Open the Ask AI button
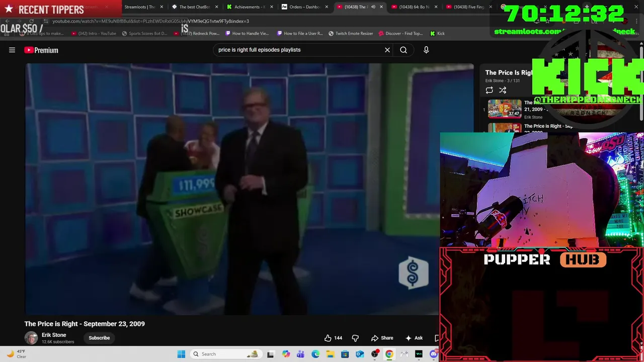 click(414, 338)
